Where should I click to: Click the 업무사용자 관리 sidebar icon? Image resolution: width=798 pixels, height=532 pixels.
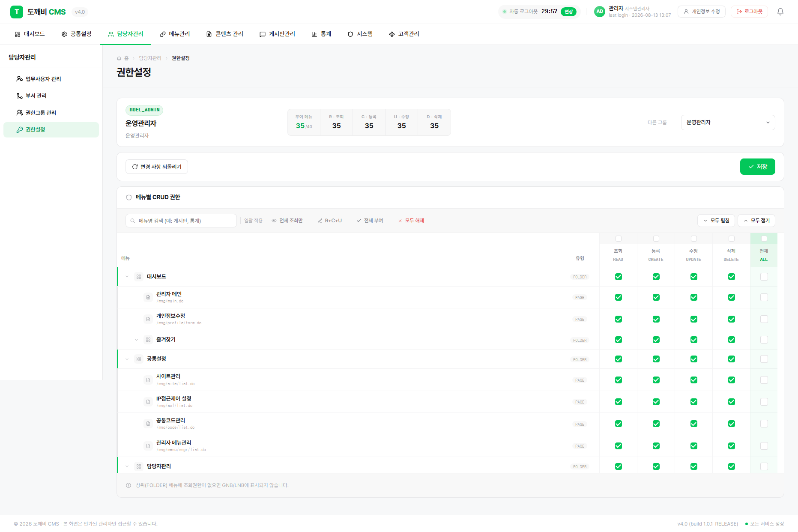(20, 79)
